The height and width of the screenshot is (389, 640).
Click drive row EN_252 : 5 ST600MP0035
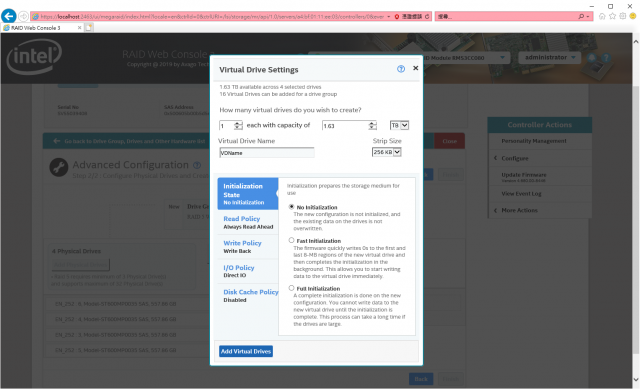coord(128,350)
